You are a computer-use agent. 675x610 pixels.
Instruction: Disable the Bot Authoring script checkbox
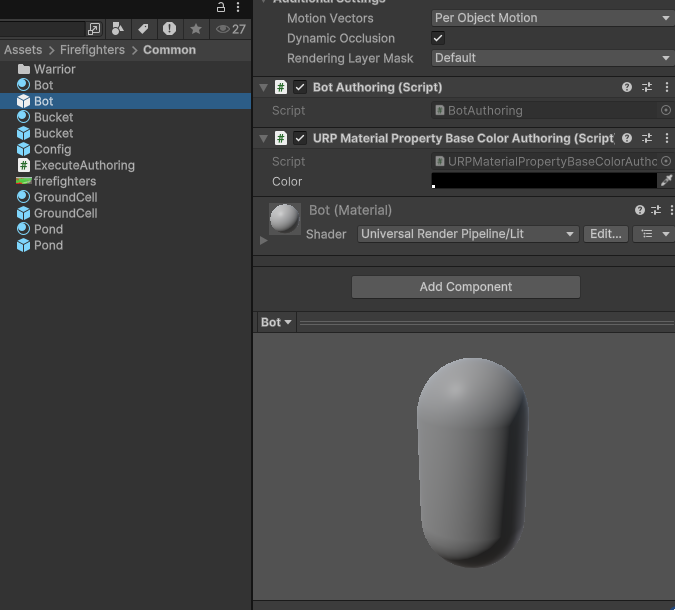[300, 87]
